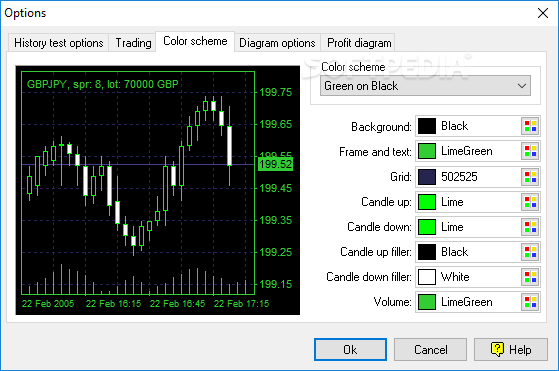
Task: Click the Grid 502525 color swatch
Action: [427, 177]
